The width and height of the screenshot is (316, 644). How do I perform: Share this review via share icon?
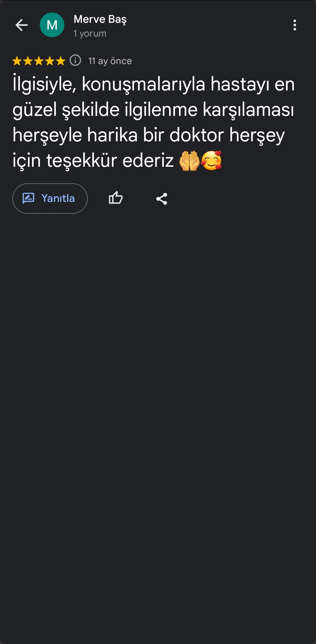click(162, 199)
